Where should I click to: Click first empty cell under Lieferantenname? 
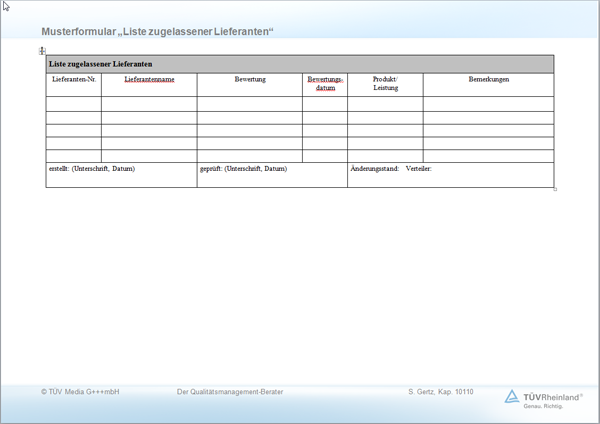click(149, 104)
